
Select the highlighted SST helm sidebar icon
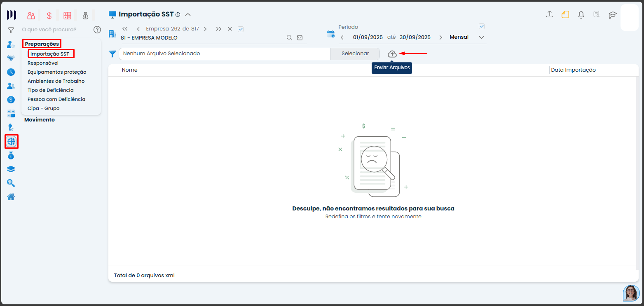point(11,142)
